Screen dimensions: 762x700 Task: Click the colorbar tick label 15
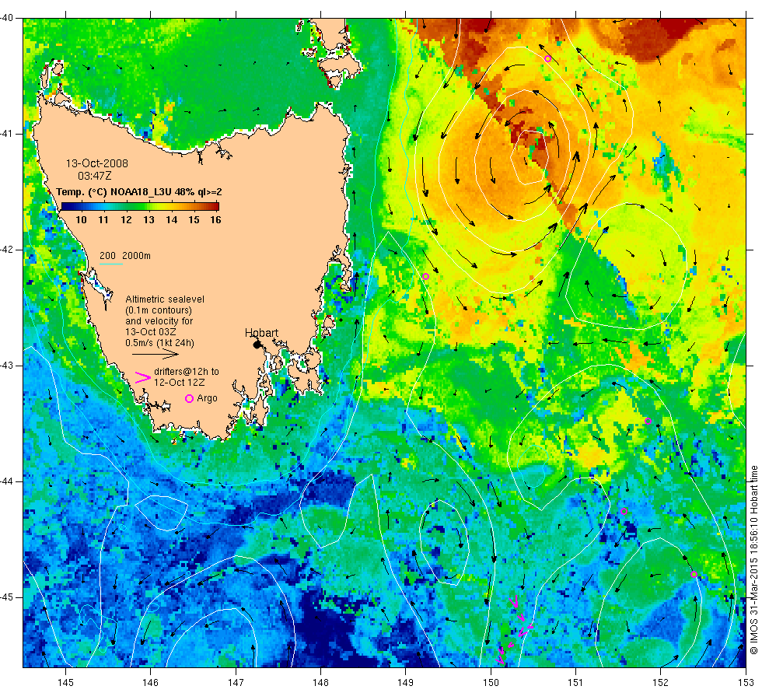pos(194,220)
